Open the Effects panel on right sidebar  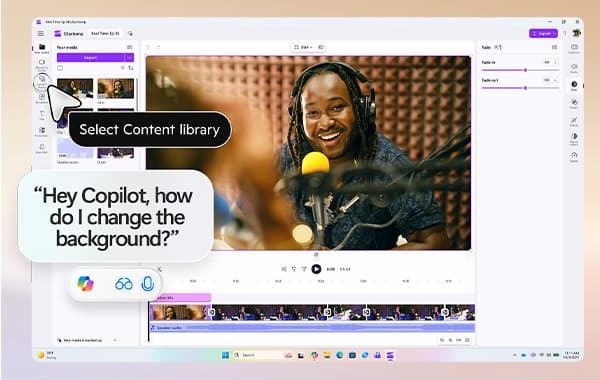[x=574, y=121]
